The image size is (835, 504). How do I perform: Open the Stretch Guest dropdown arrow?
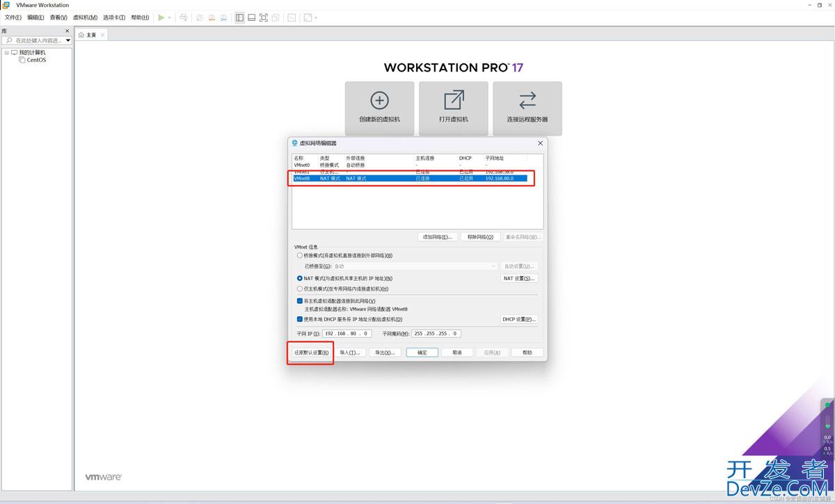pyautogui.click(x=316, y=17)
